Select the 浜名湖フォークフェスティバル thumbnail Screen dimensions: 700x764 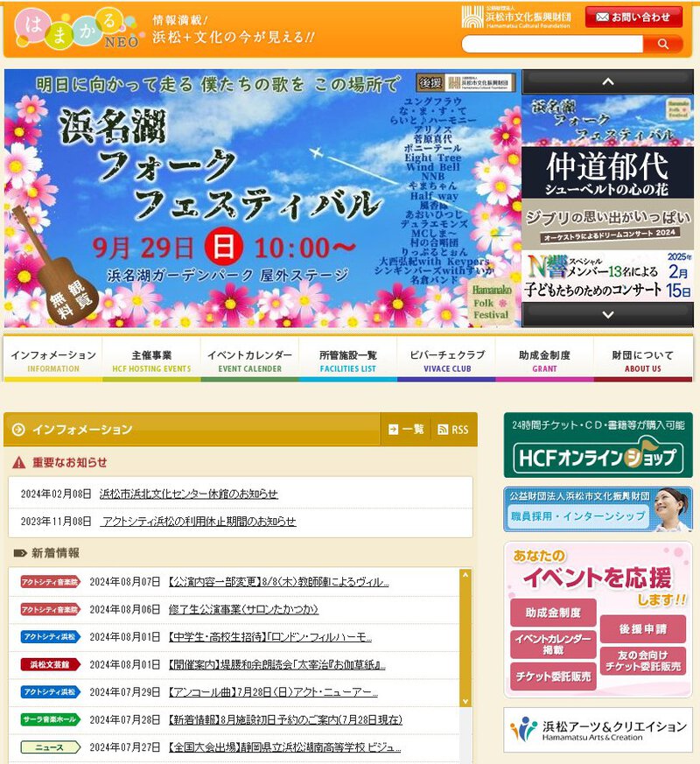pyautogui.click(x=607, y=121)
